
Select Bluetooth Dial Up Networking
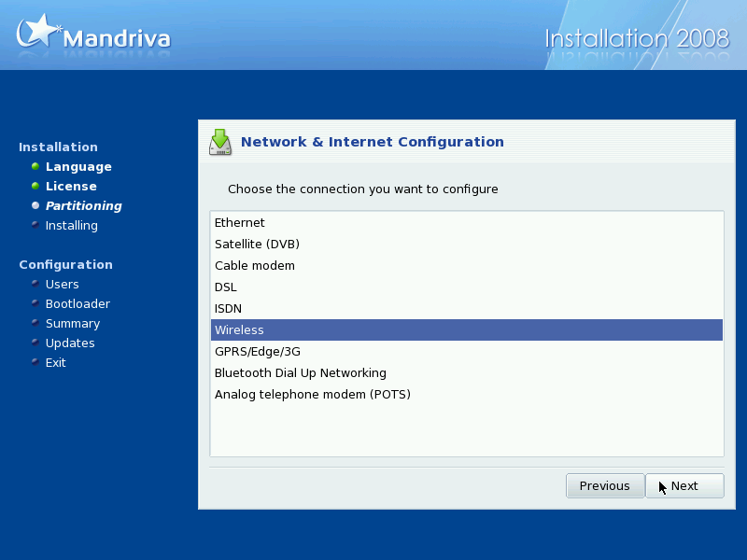(466, 372)
